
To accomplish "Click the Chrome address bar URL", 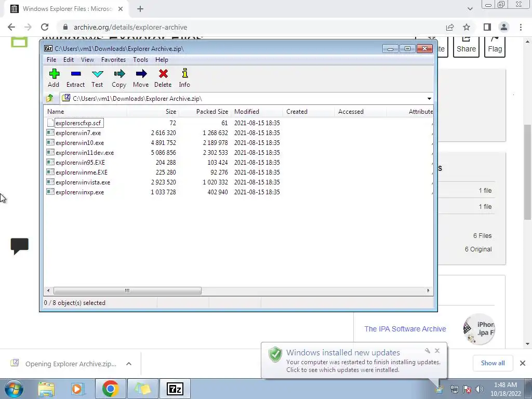I will pyautogui.click(x=130, y=27).
